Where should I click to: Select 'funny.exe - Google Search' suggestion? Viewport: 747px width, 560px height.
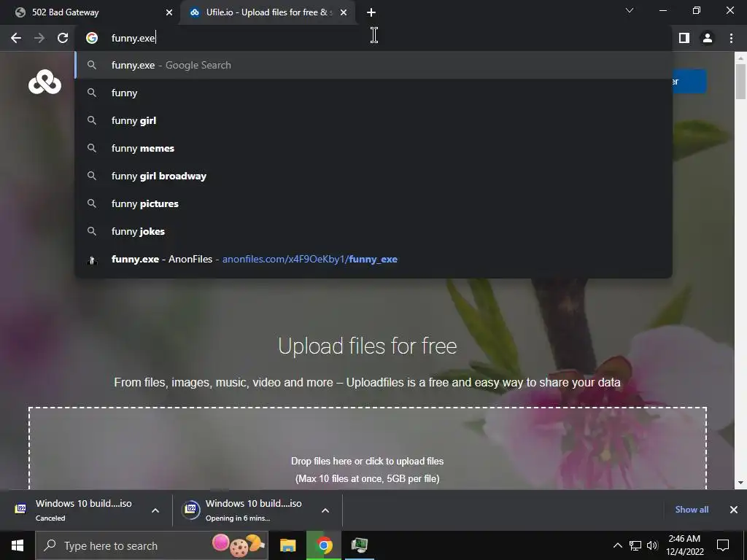(x=374, y=65)
